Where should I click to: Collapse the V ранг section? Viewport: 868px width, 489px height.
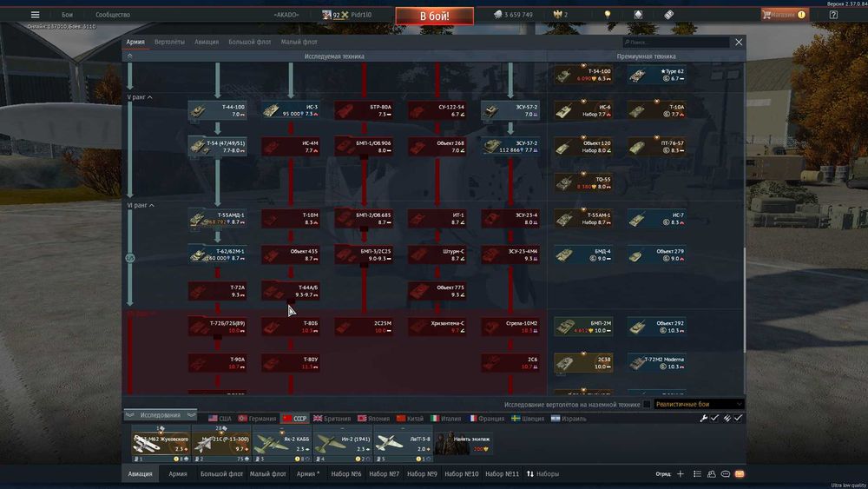(x=140, y=97)
